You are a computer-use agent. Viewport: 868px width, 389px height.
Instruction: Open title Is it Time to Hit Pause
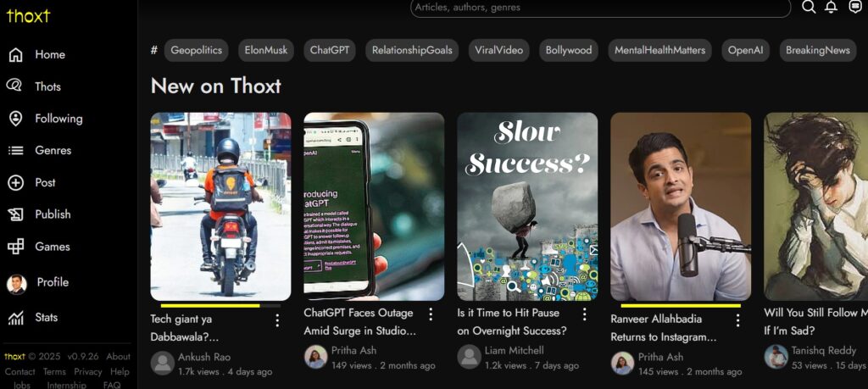pyautogui.click(x=512, y=322)
